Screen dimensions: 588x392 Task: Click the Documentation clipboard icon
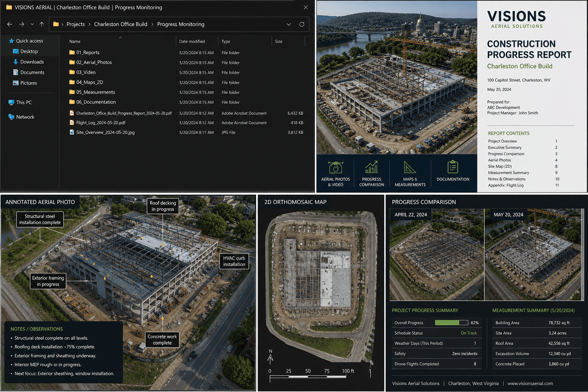pyautogui.click(x=453, y=167)
